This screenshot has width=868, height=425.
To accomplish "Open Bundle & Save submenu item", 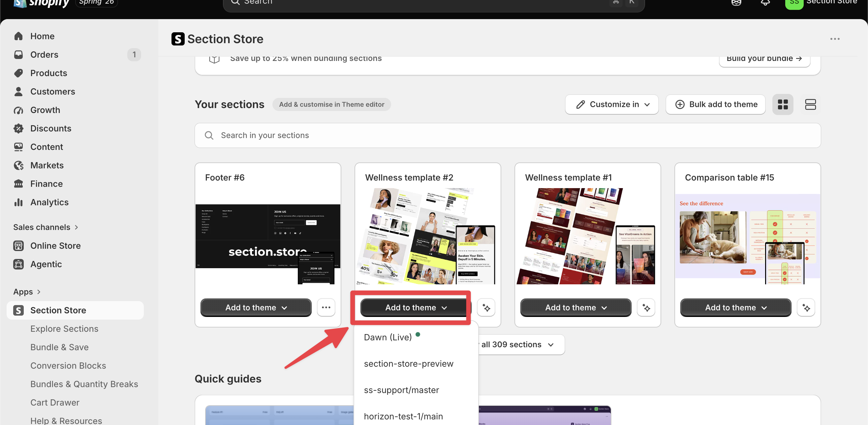I will click(x=60, y=347).
